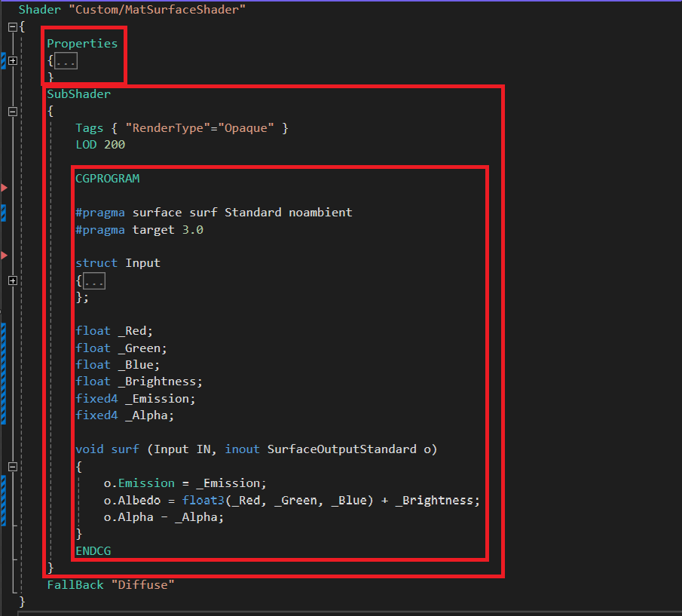Image resolution: width=682 pixels, height=616 pixels.
Task: Select the "Opaque" string
Action: [x=246, y=128]
